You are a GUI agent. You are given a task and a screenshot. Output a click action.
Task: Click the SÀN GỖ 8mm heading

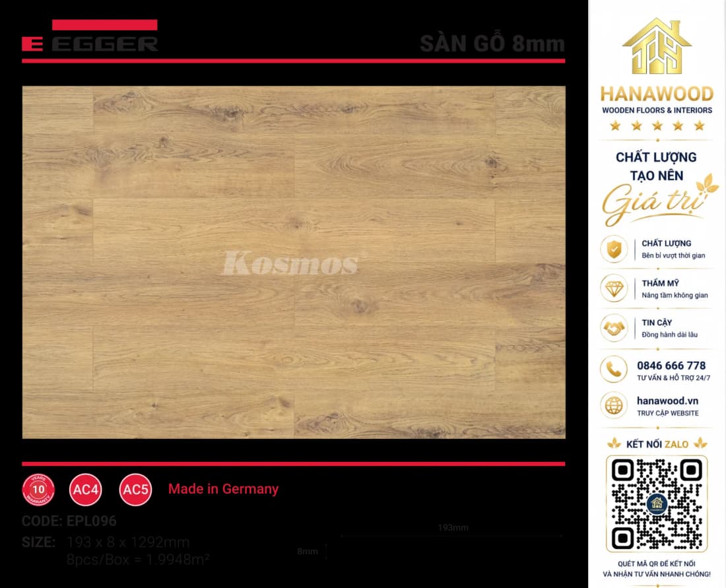(x=492, y=44)
